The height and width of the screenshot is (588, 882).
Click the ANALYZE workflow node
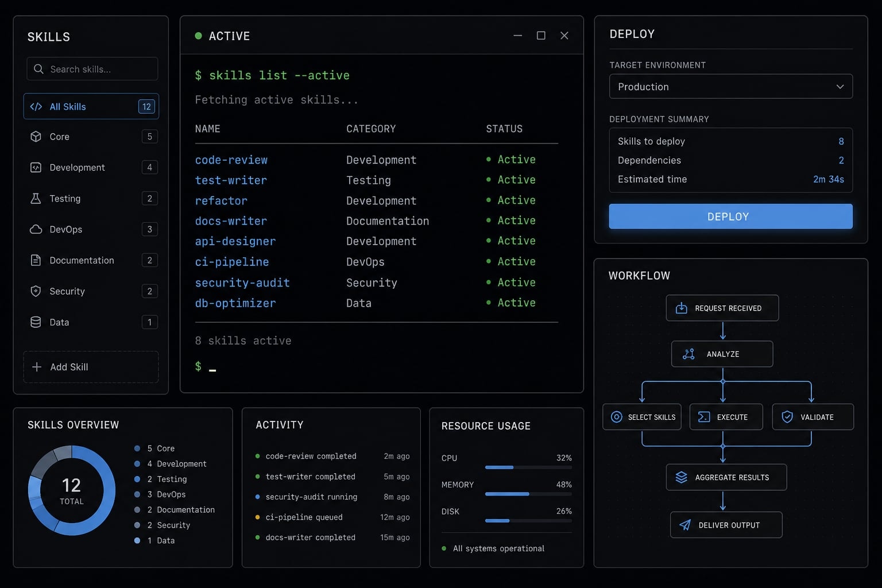(x=722, y=354)
